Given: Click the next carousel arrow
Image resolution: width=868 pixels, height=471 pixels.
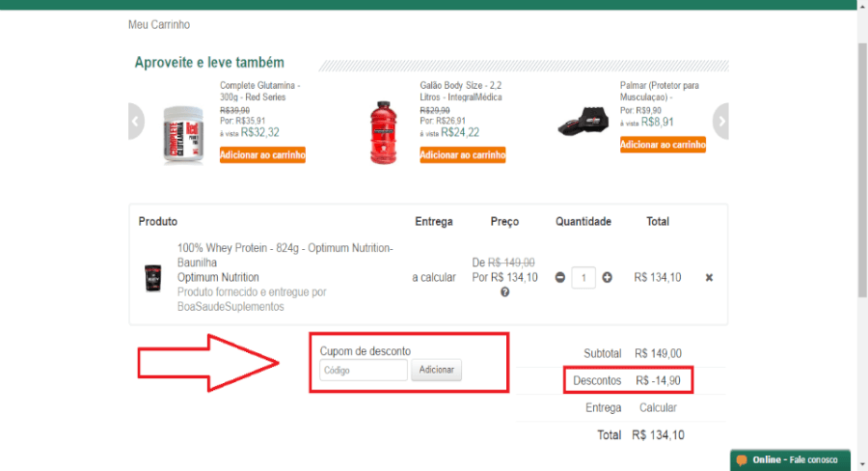Looking at the screenshot, I should [x=720, y=121].
